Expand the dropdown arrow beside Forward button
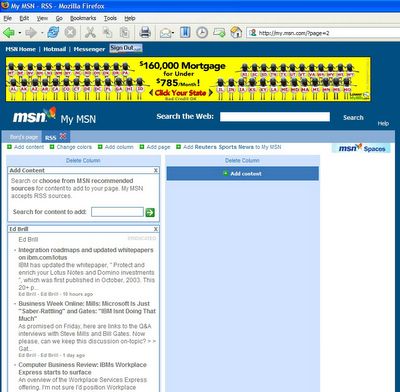 coord(42,33)
